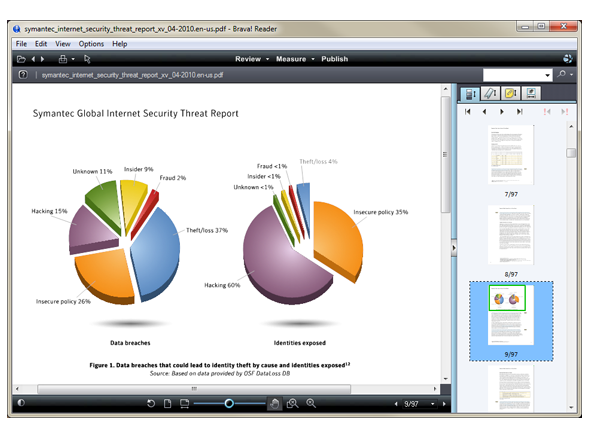Go to previous page in thumbnail panel
The image size is (591, 423).
484,112
